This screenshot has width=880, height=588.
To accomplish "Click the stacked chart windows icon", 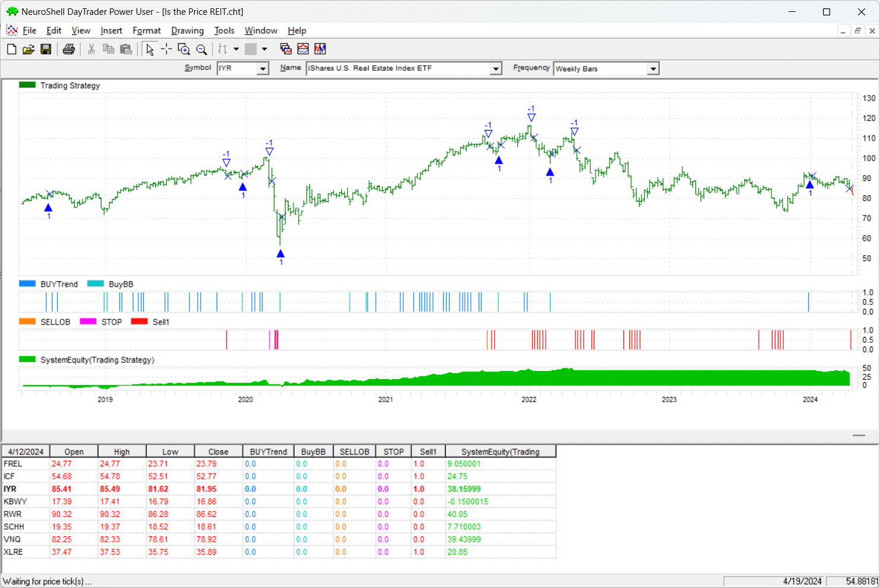I will click(286, 49).
